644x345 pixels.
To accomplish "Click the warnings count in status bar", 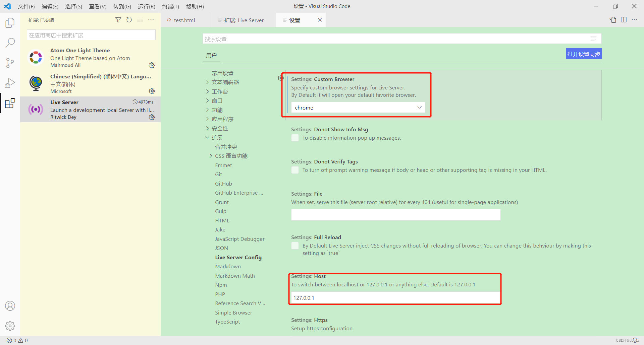I will click(23, 340).
